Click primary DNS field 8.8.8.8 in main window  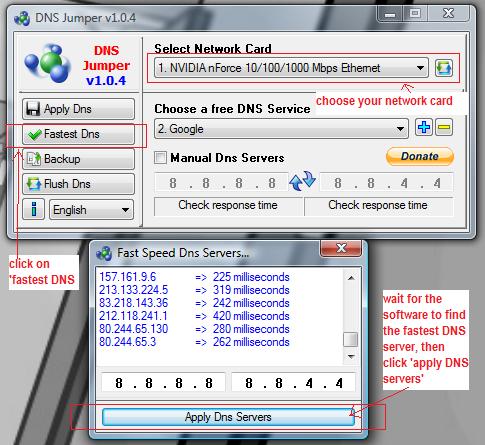point(221,183)
